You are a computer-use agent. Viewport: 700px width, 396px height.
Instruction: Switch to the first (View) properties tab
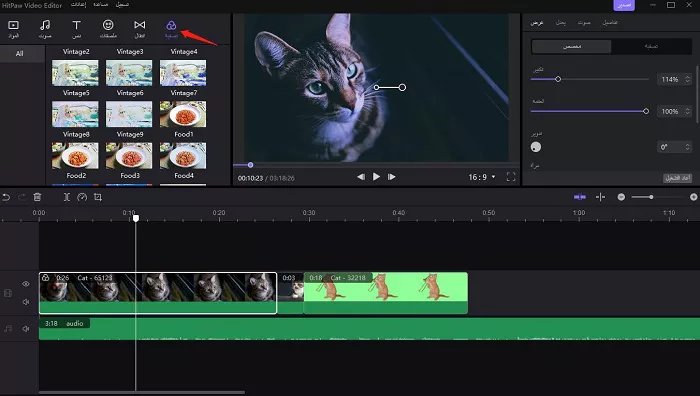click(537, 23)
